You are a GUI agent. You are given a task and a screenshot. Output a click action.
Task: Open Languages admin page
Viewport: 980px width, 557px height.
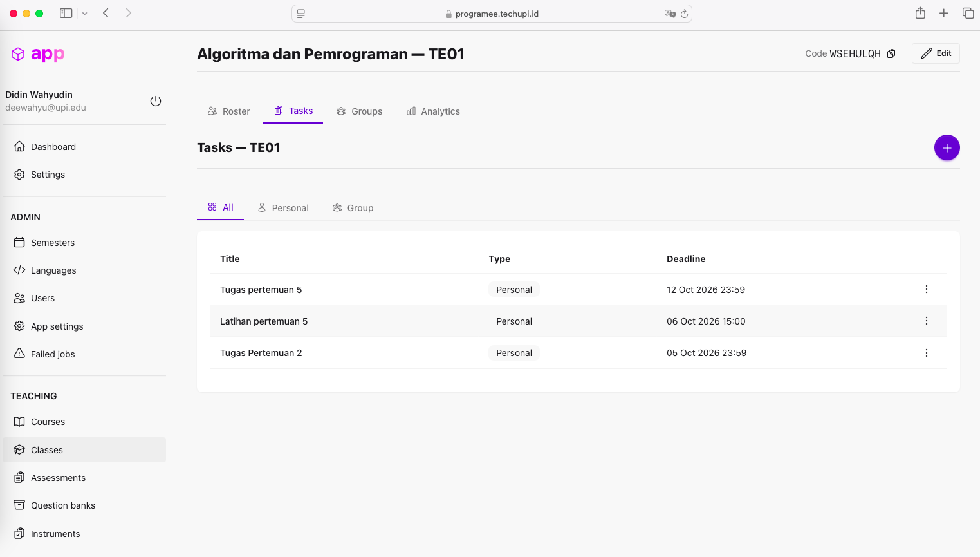coord(84,270)
